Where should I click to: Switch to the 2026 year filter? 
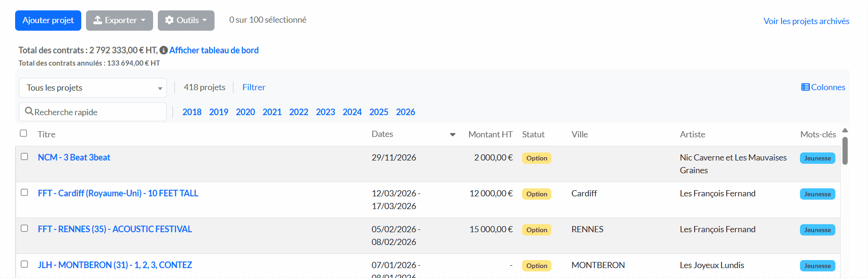(405, 112)
